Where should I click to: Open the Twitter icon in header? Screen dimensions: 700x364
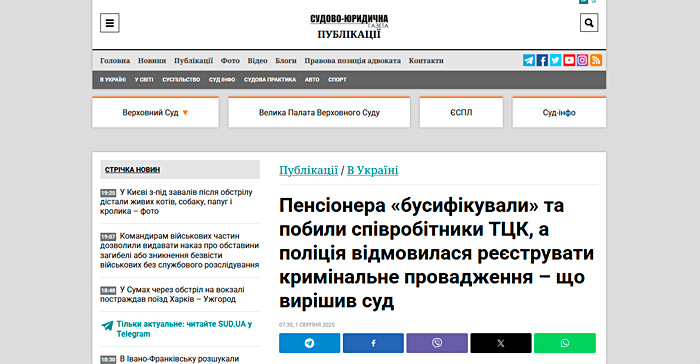556,60
